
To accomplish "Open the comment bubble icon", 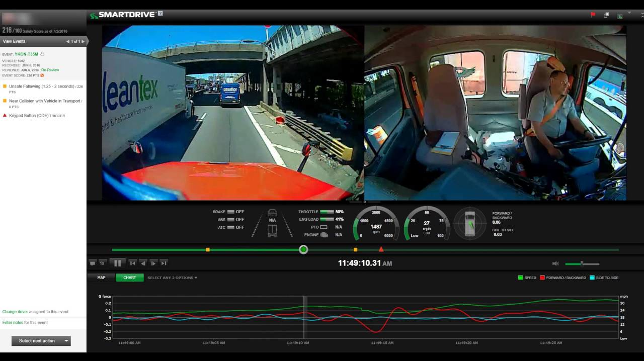I will point(93,263).
